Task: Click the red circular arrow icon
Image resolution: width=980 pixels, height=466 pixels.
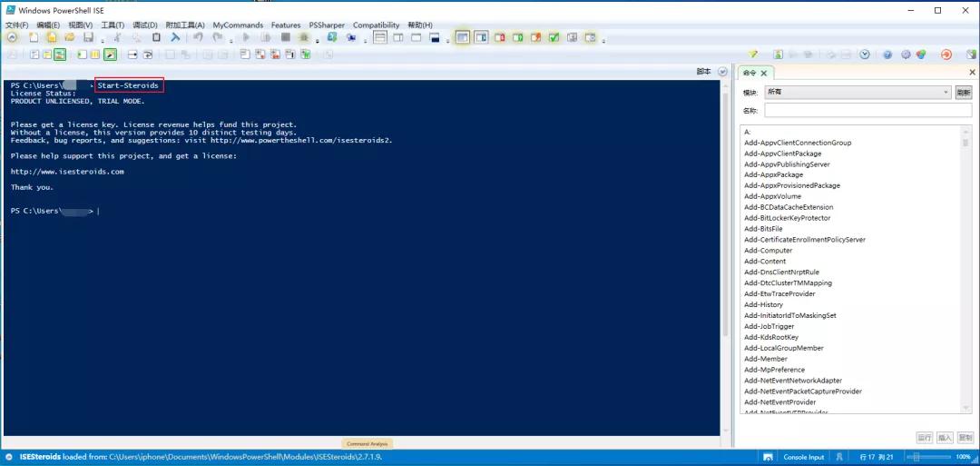Action: (946, 55)
